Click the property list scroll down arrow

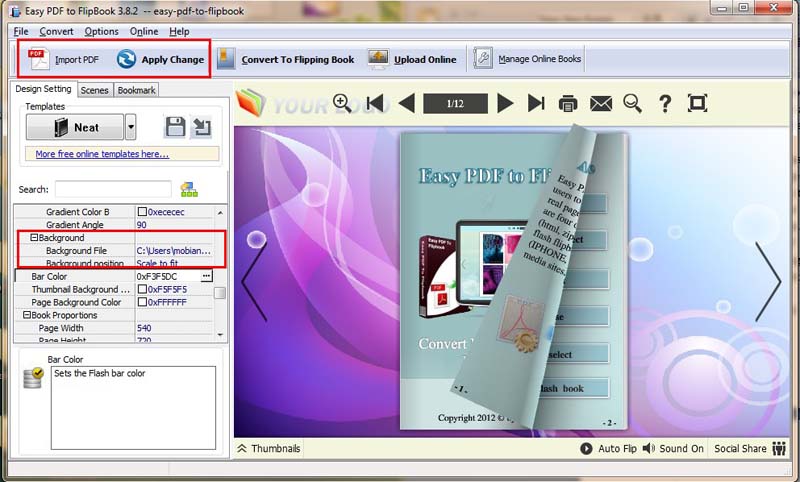point(220,335)
